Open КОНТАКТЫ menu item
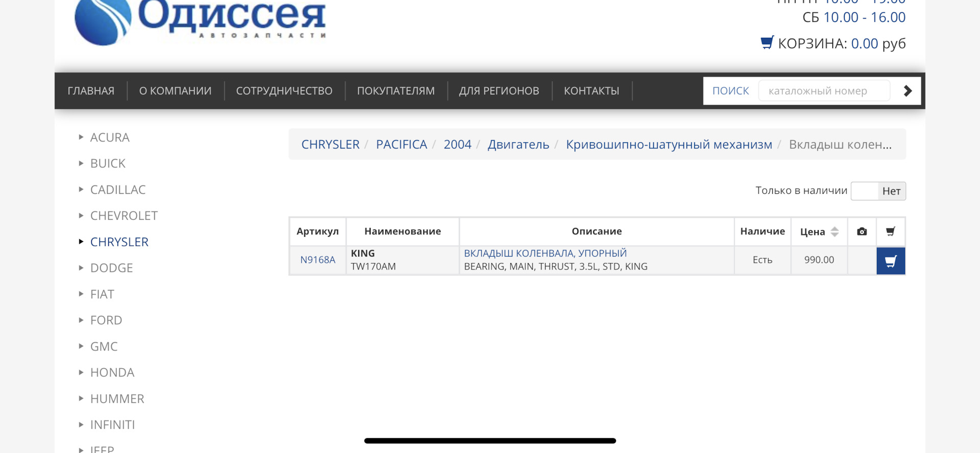The width and height of the screenshot is (980, 453). pyautogui.click(x=592, y=91)
